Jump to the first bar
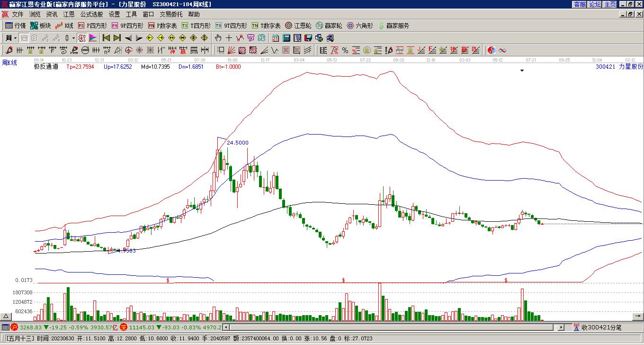The height and width of the screenshot is (345, 644). click(x=106, y=38)
